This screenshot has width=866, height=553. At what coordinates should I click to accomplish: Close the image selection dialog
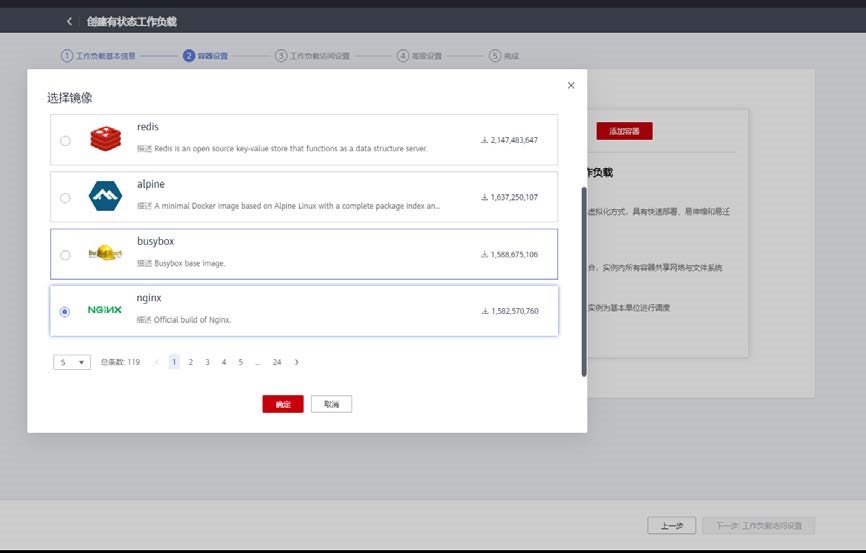tap(571, 85)
